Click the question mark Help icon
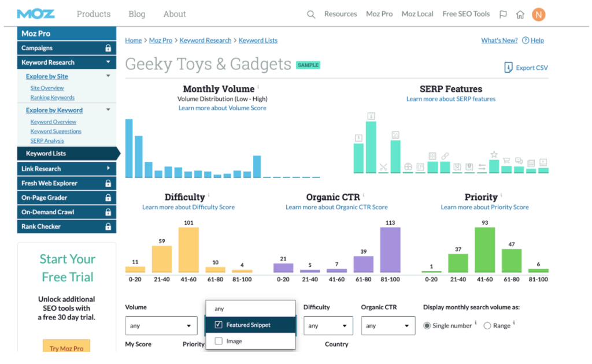The width and height of the screenshot is (592, 364). point(525,40)
